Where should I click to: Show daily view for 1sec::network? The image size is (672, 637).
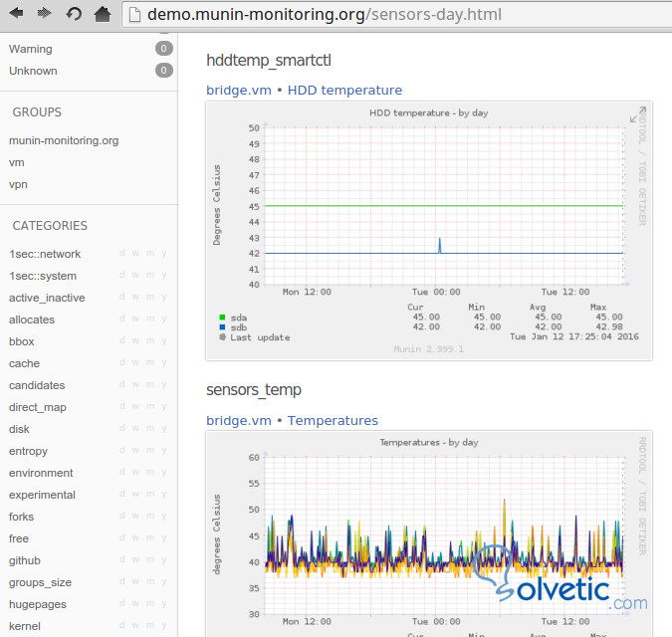(x=122, y=253)
